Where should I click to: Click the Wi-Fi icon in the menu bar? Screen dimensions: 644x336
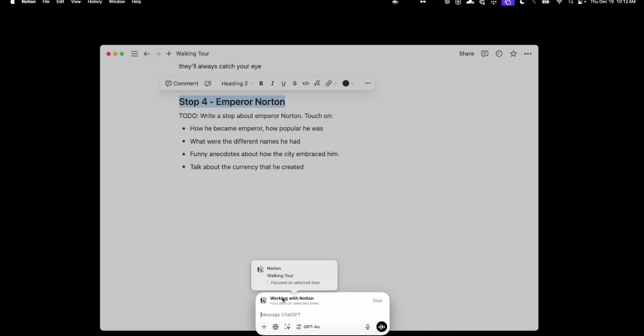(x=559, y=2)
